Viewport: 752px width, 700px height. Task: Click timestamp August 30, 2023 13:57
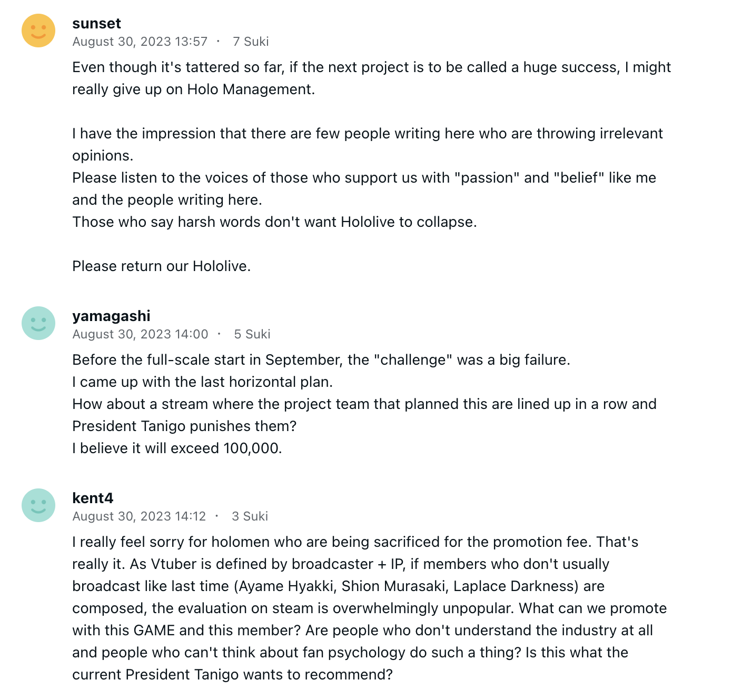[x=140, y=42]
